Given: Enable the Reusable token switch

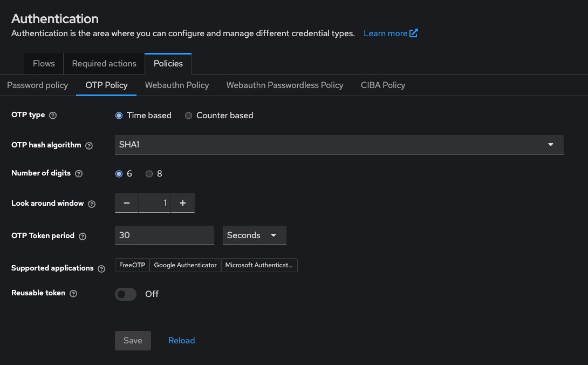Looking at the screenshot, I should (x=126, y=294).
